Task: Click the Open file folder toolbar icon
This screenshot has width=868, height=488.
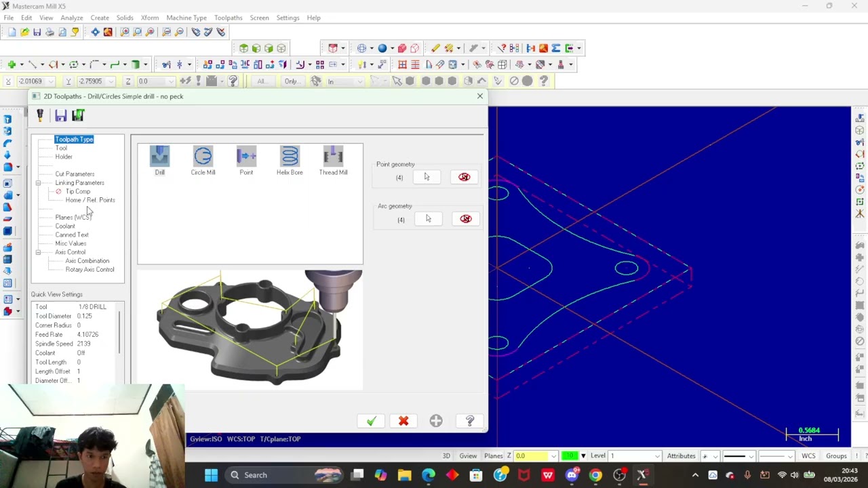Action: (24, 32)
